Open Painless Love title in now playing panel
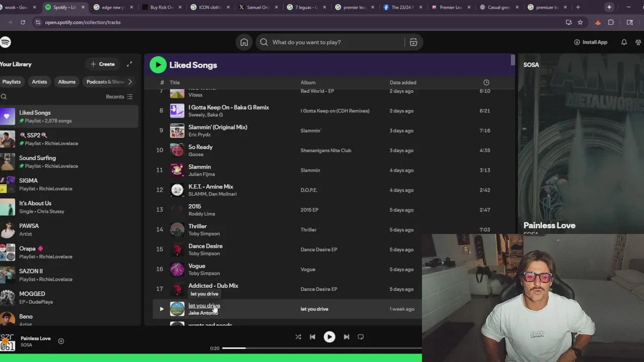The width and height of the screenshot is (644, 362). pos(549,225)
